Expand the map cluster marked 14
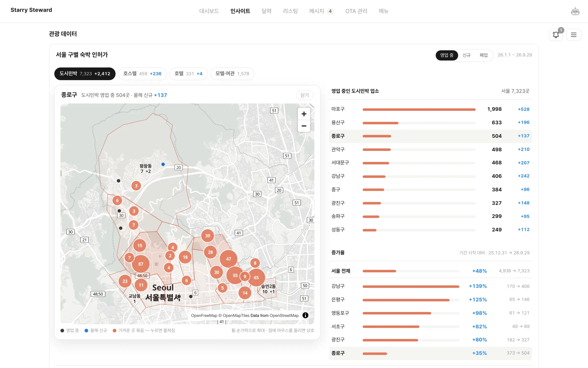The height and width of the screenshot is (368, 588). 245,293
